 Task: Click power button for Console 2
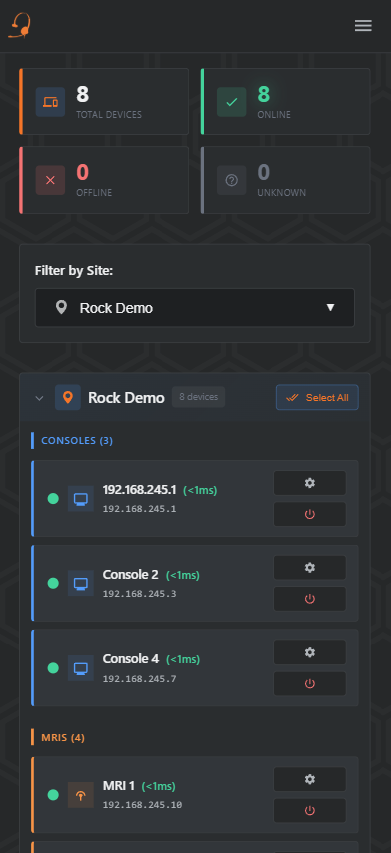(309, 599)
